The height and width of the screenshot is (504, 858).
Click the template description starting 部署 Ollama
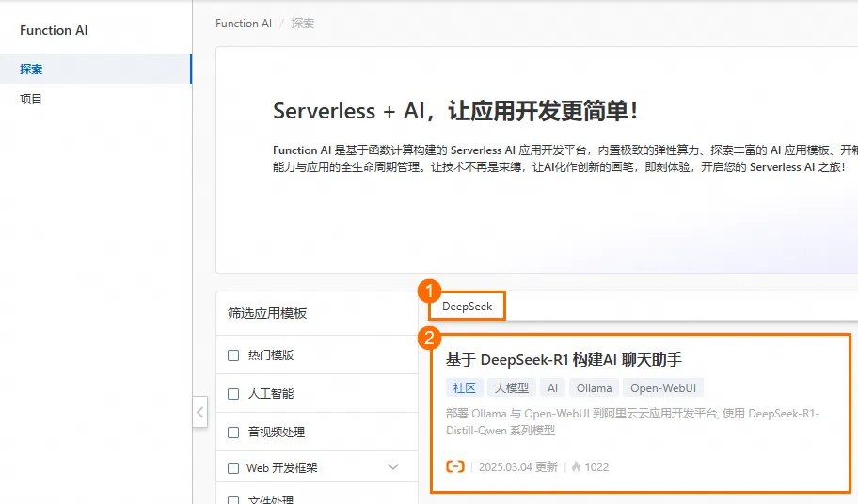point(632,422)
